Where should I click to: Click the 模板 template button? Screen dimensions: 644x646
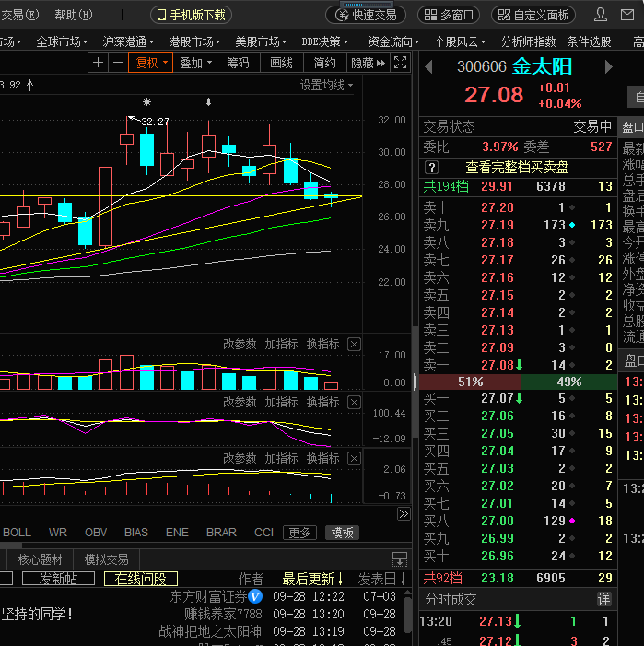point(342,533)
